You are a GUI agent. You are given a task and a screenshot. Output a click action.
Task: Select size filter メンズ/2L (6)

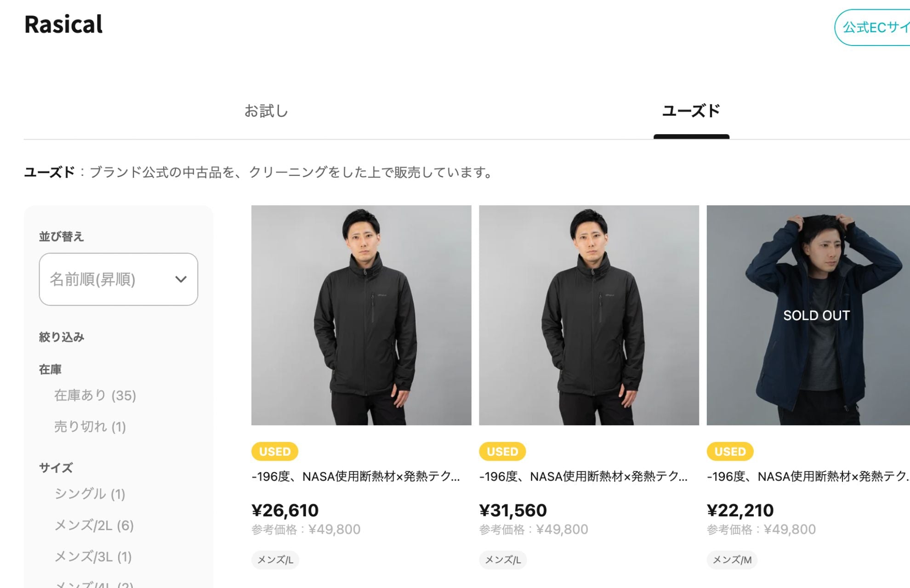pos(94,525)
